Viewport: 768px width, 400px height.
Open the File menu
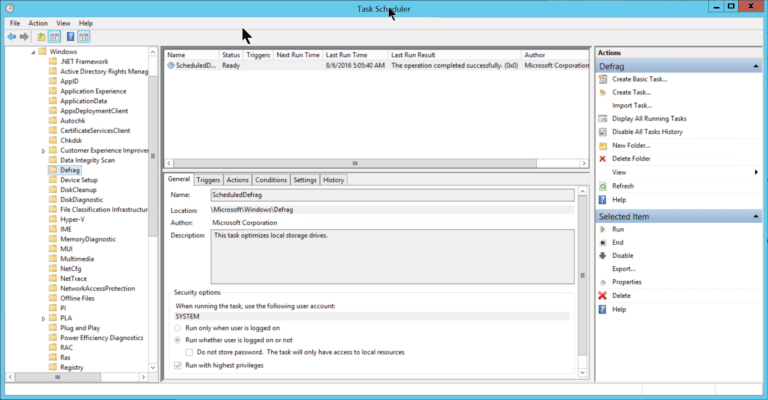(15, 23)
